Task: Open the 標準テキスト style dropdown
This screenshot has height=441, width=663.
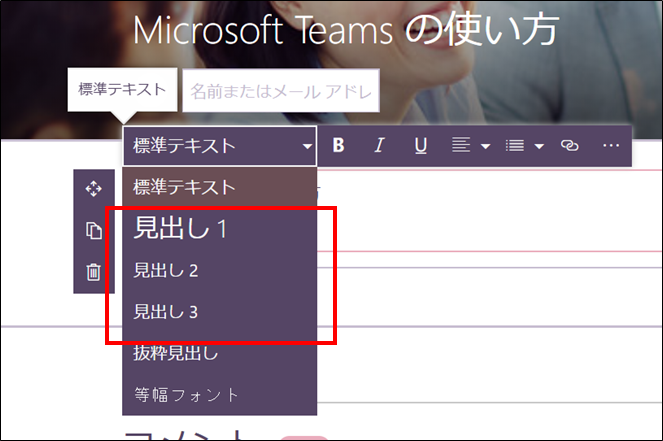Action: (220, 146)
